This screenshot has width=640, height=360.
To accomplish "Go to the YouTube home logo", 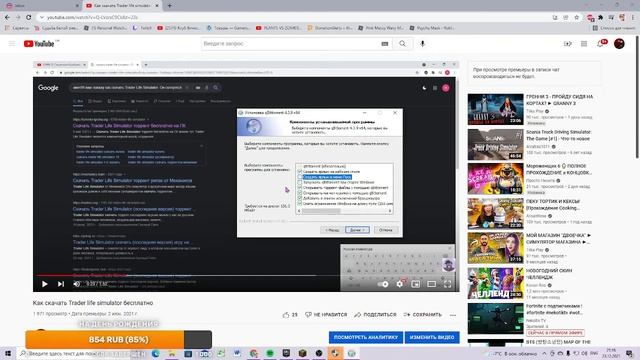I will pos(39,44).
